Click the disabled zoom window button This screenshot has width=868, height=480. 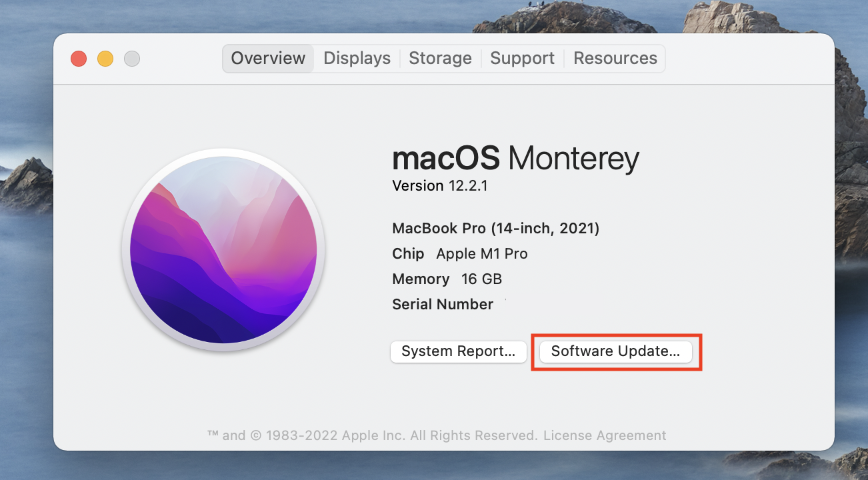click(132, 59)
